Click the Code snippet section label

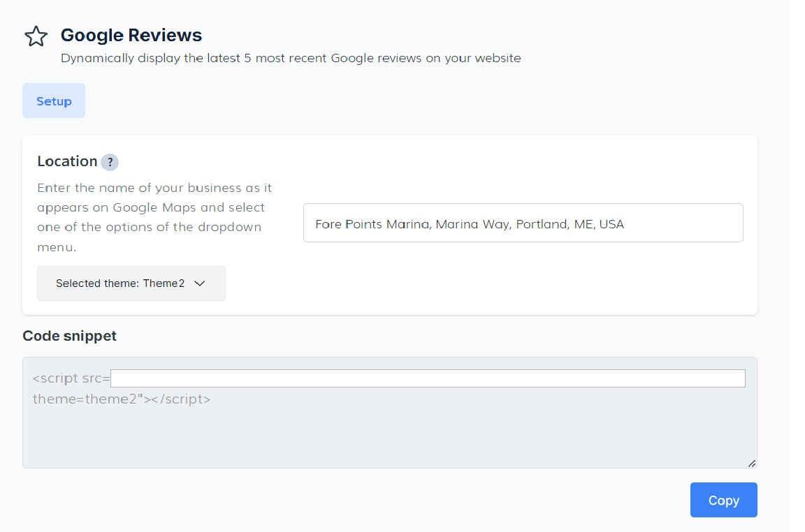point(69,336)
